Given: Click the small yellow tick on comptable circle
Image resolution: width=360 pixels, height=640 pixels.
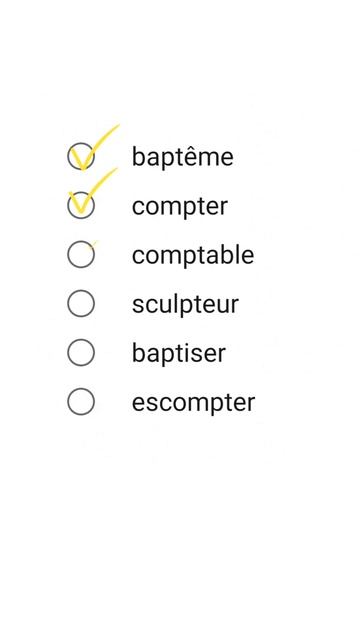Looking at the screenshot, I should coord(93,244).
